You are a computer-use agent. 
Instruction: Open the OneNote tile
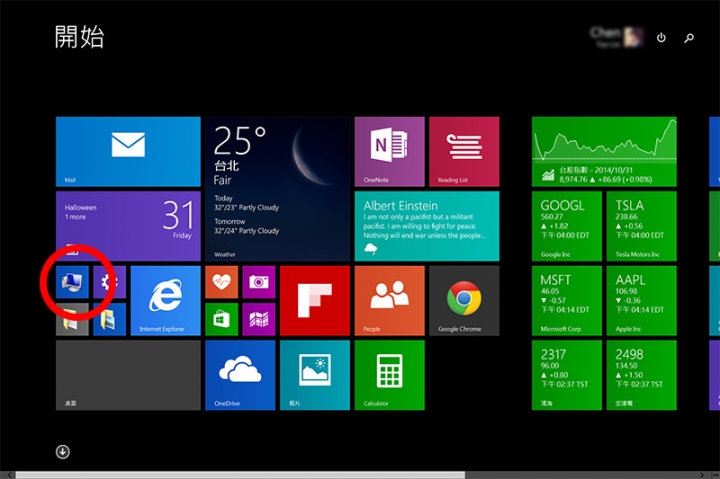coord(389,152)
